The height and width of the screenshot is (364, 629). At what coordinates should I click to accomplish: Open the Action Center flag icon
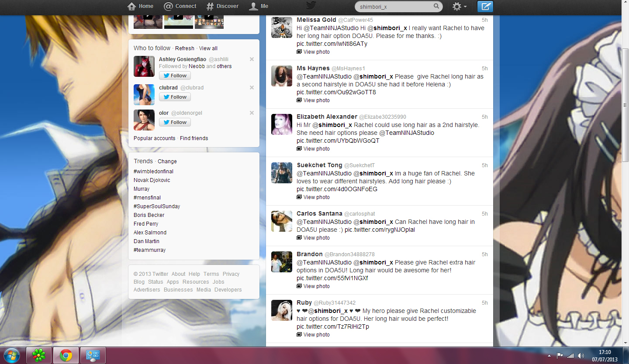(560, 356)
